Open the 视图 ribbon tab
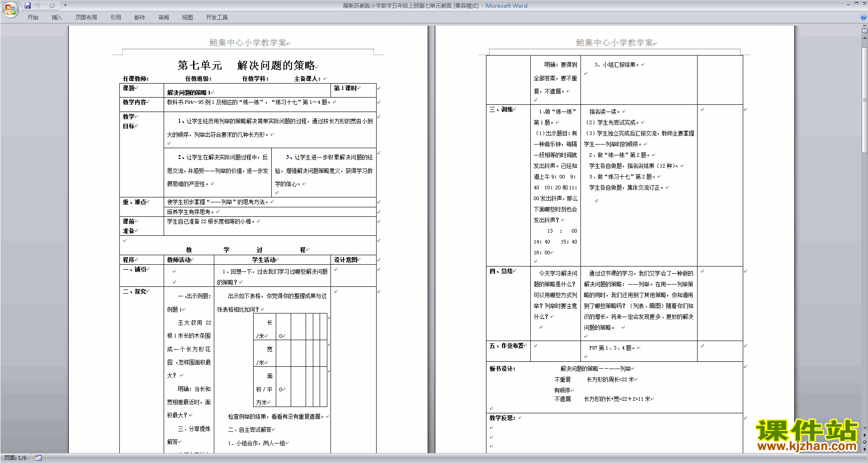Image resolution: width=868 pixels, height=463 pixels. tap(188, 18)
